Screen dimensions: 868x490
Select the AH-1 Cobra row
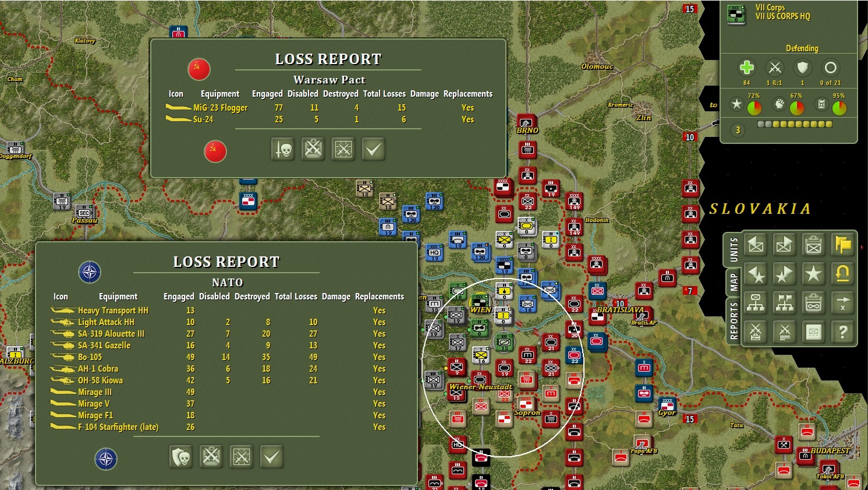pos(227,369)
